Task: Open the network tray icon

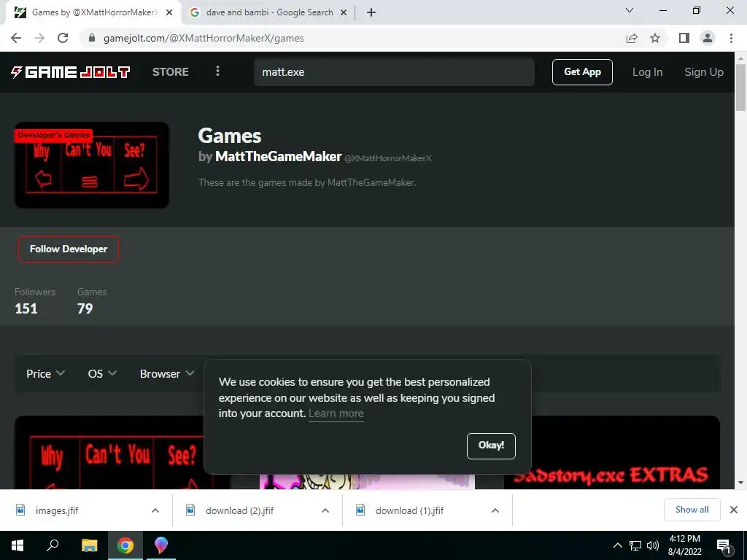Action: click(x=635, y=545)
